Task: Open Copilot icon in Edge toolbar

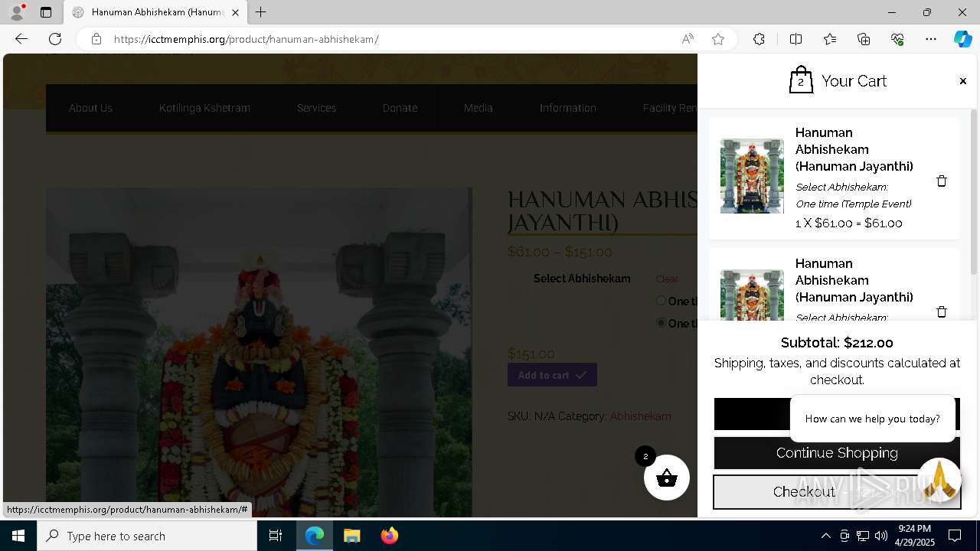Action: (x=962, y=39)
